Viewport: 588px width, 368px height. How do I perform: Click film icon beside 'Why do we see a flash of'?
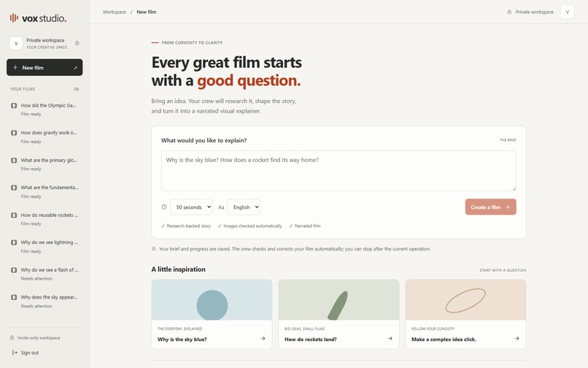coord(14,270)
